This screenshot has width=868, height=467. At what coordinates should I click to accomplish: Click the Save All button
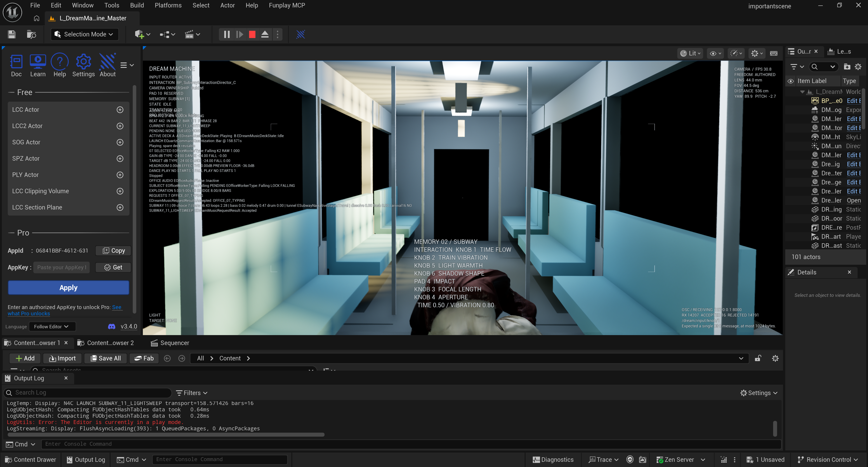[106, 358]
